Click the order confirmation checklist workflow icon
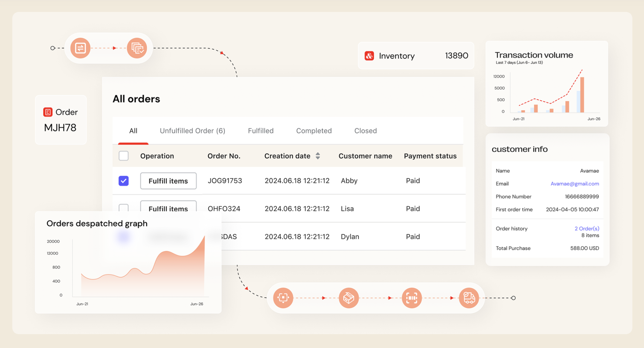The width and height of the screenshot is (644, 348). pos(137,48)
